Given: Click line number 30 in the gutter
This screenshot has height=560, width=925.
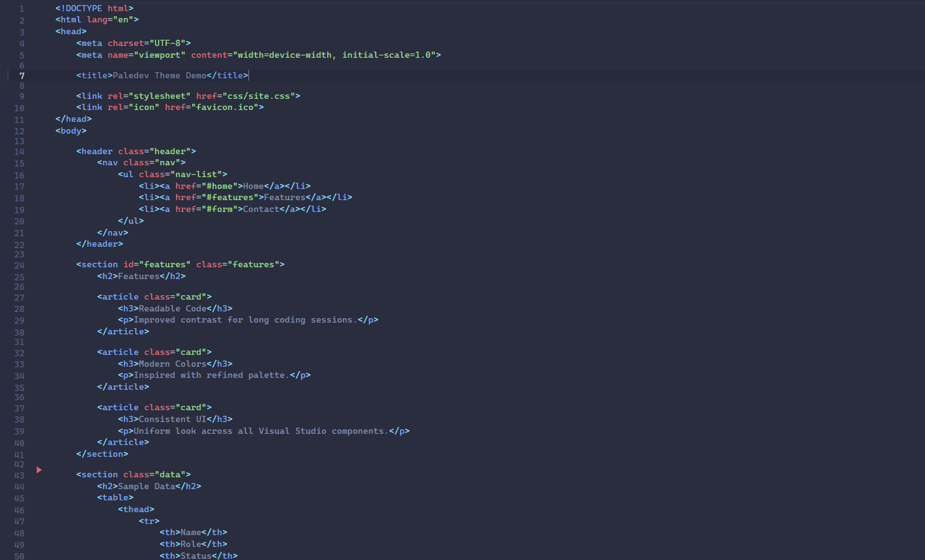Looking at the screenshot, I should (x=19, y=333).
